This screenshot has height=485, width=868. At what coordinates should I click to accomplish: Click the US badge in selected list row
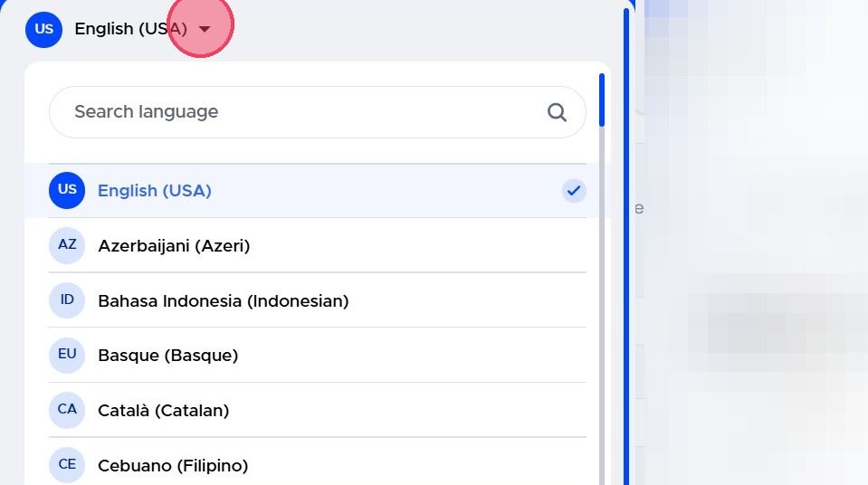click(67, 190)
